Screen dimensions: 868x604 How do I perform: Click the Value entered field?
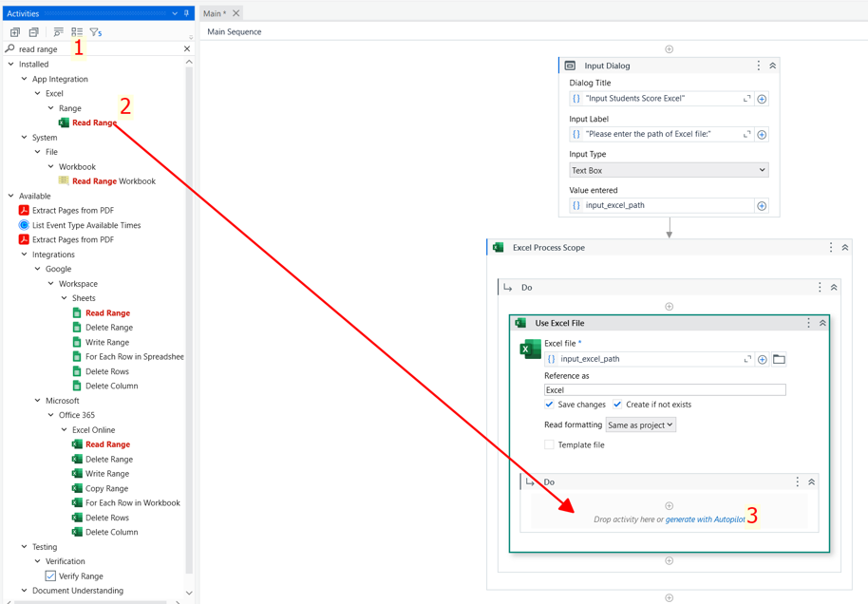click(x=662, y=205)
